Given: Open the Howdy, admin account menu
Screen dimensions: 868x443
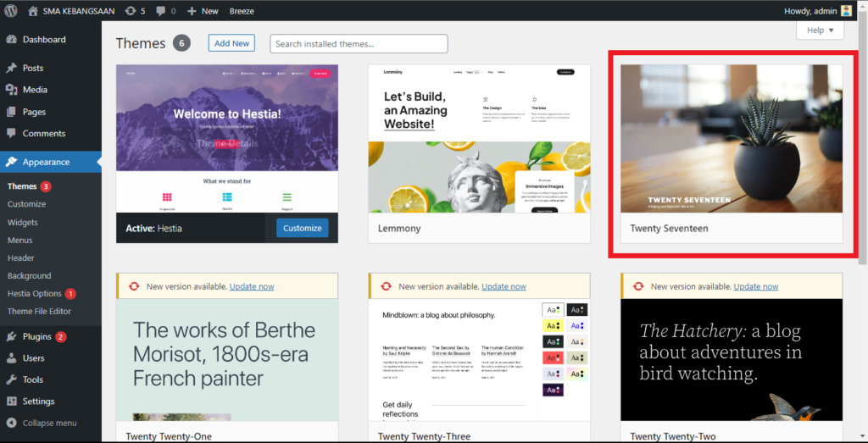Looking at the screenshot, I should pyautogui.click(x=818, y=10).
